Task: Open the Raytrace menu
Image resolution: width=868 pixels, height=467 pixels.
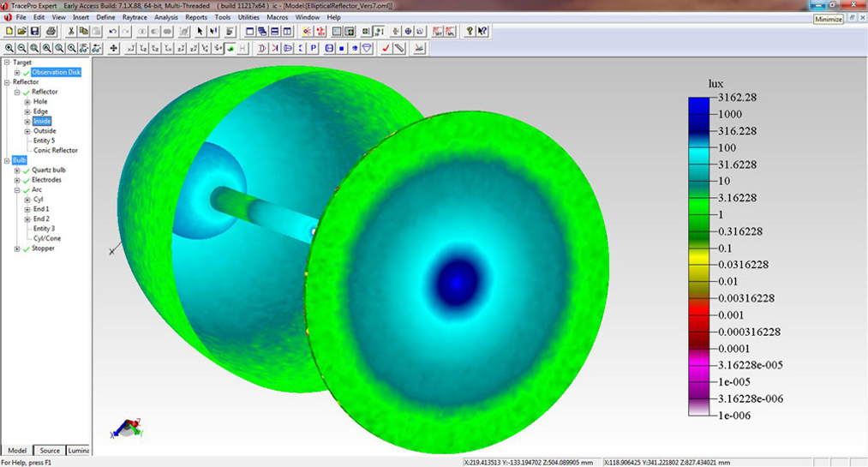Action: (x=134, y=17)
